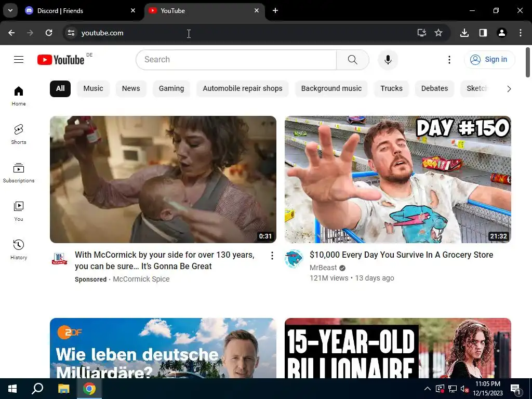
Task: Click the YouTube search input field
Action: coord(236,60)
